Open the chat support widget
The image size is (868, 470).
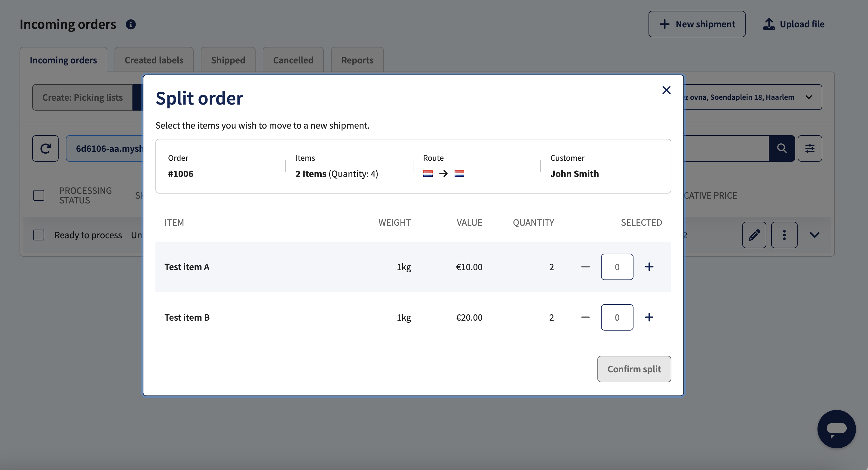[836, 429]
